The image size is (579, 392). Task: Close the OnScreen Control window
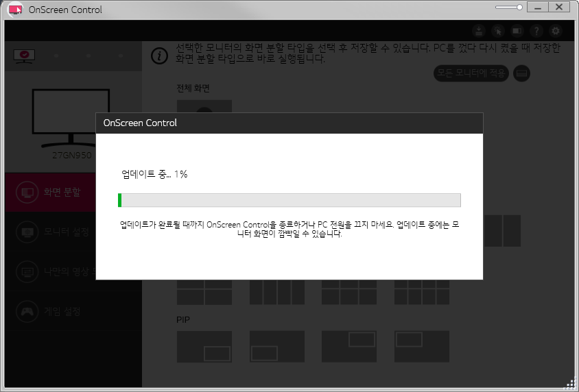558,8
